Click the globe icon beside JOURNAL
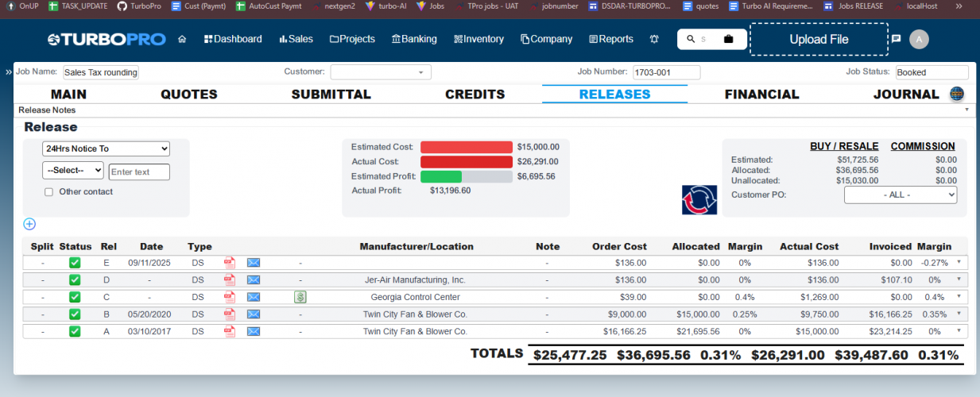 (957, 94)
